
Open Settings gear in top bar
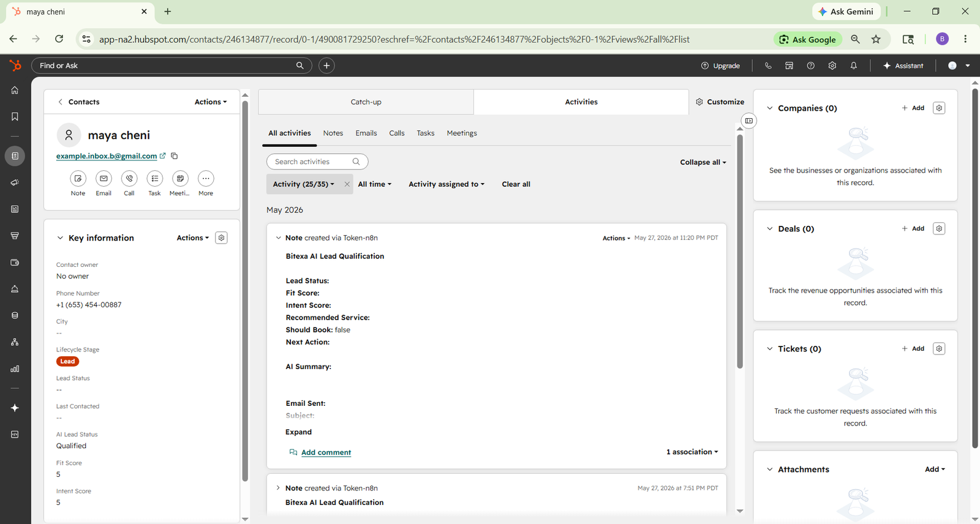click(832, 65)
